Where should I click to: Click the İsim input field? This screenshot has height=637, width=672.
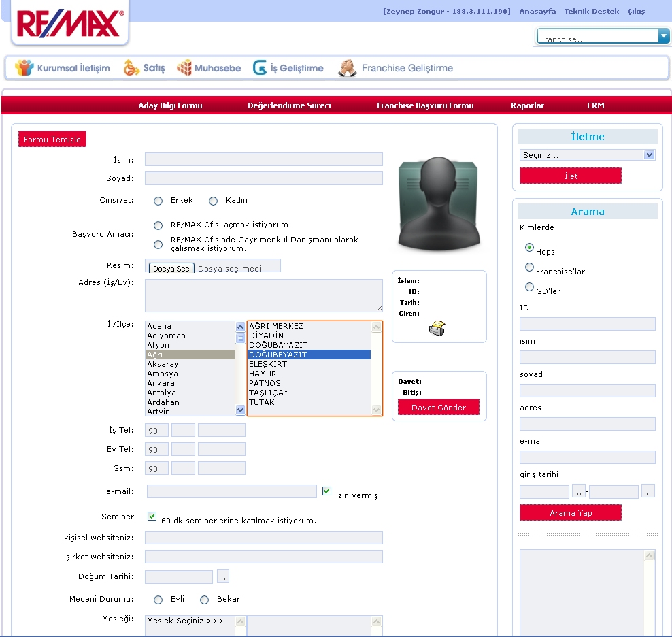(264, 159)
